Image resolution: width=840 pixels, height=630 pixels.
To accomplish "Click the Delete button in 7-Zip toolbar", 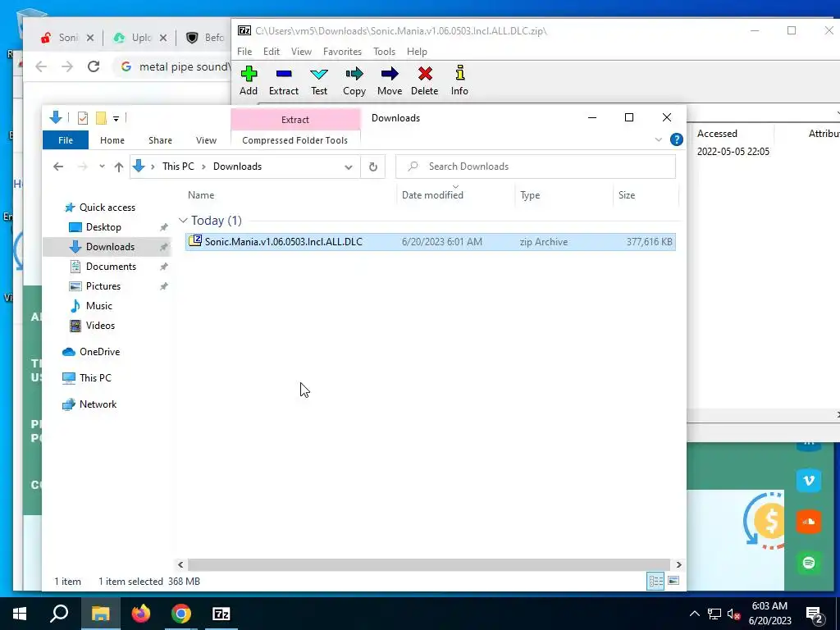I will pyautogui.click(x=424, y=81).
